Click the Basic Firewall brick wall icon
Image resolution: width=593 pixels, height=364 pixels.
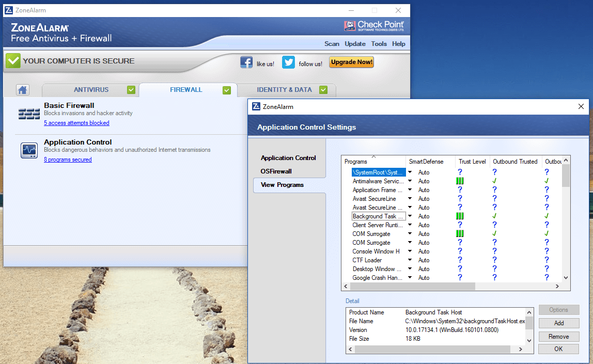pyautogui.click(x=29, y=114)
